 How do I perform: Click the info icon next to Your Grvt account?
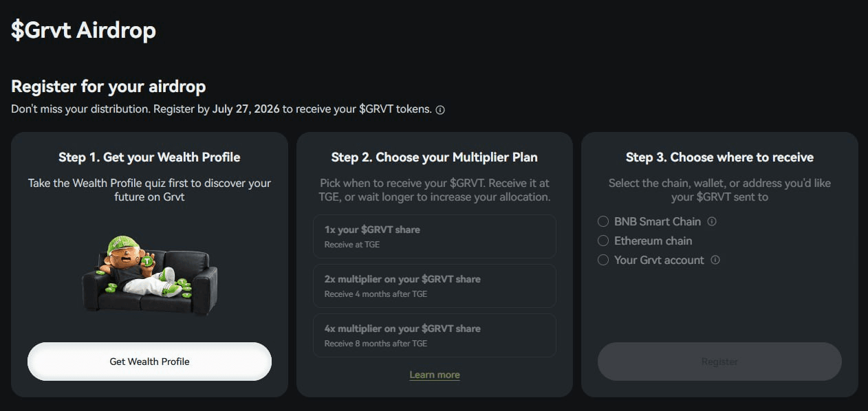pyautogui.click(x=715, y=260)
